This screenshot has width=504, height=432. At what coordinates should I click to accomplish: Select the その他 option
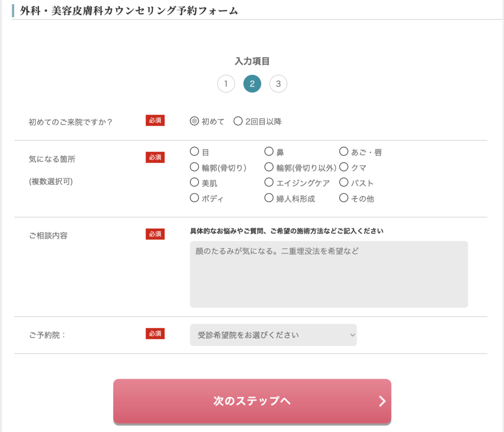tap(344, 198)
